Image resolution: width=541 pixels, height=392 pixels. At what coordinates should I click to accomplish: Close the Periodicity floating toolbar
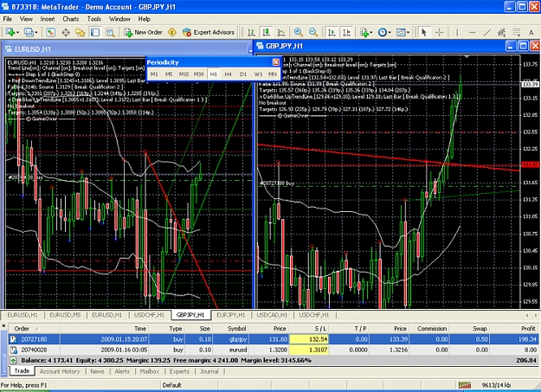point(276,62)
